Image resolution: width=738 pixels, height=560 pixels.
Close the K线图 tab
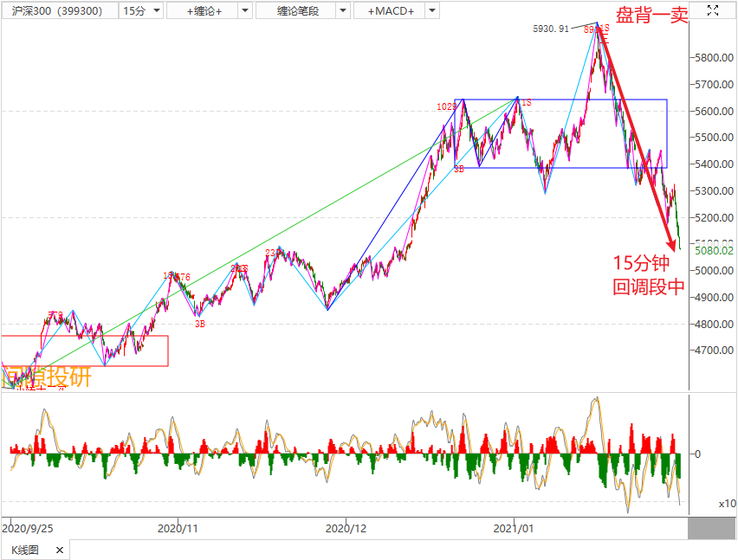click(60, 550)
